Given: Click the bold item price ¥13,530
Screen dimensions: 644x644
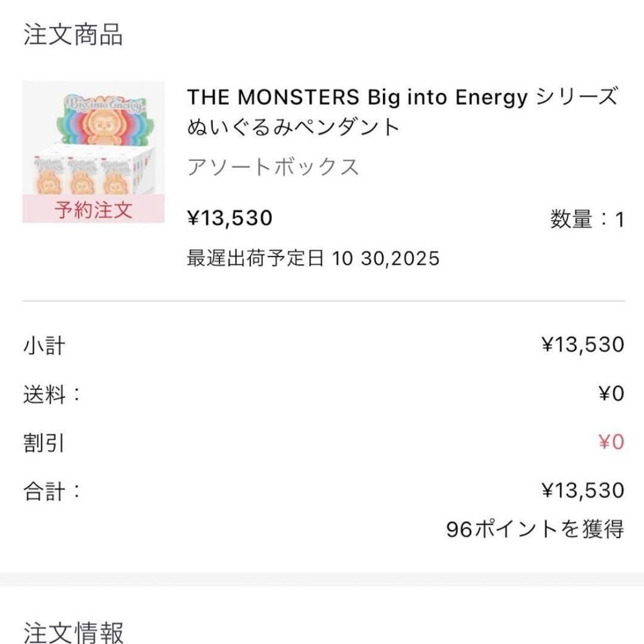Looking at the screenshot, I should [230, 218].
